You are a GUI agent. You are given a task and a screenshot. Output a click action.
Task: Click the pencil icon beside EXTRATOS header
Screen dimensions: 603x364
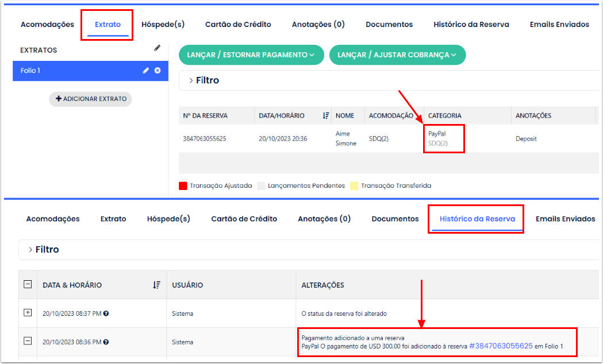point(157,49)
